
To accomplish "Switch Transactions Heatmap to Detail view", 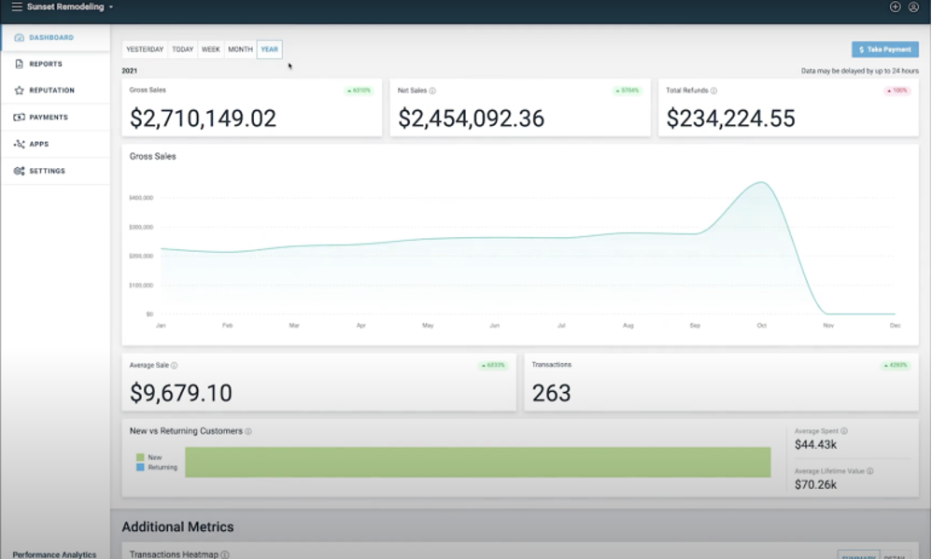I will pos(898,555).
